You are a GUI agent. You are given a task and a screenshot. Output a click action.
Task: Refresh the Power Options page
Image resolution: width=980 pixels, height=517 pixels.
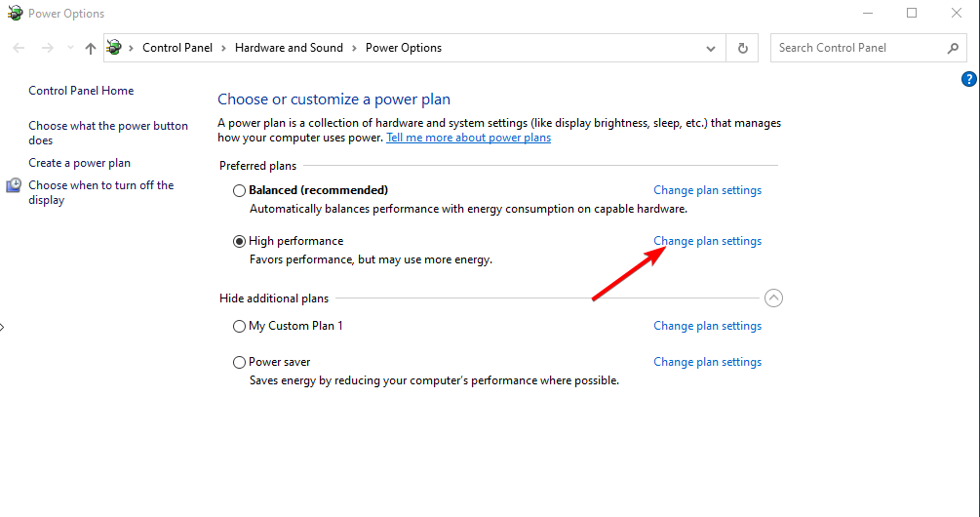coord(742,48)
